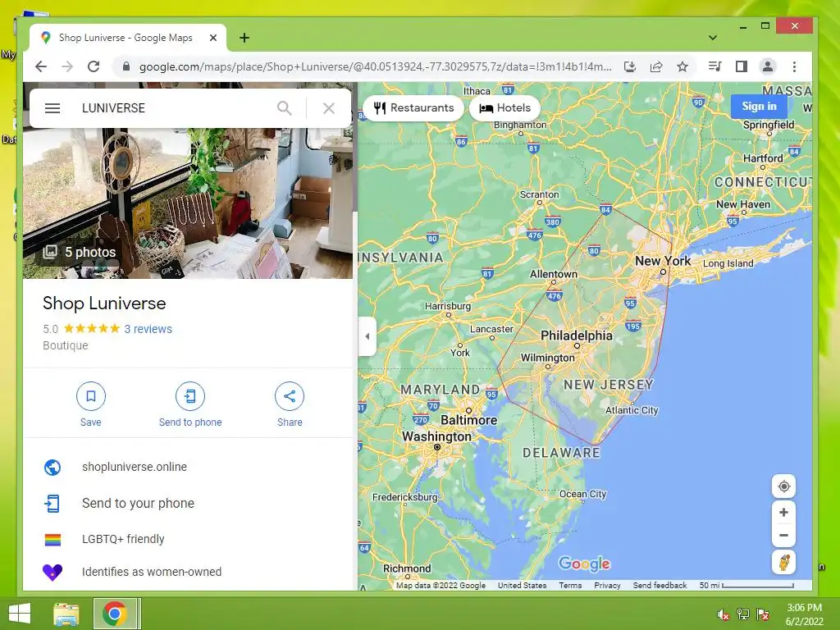Save Shop Luniverse with the bookmark icon
Screen dimensions: 840x630
90,396
